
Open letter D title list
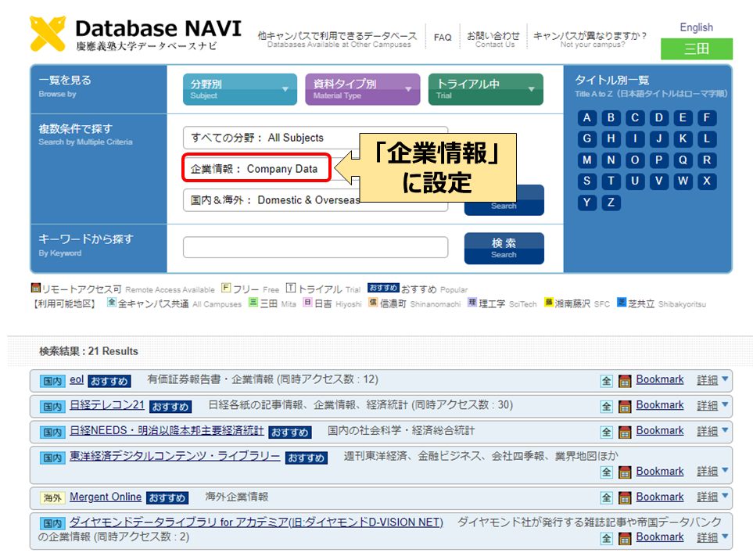[x=659, y=117]
